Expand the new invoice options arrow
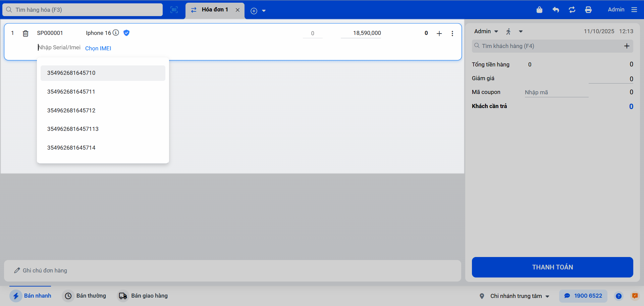The height and width of the screenshot is (306, 644). [x=264, y=11]
